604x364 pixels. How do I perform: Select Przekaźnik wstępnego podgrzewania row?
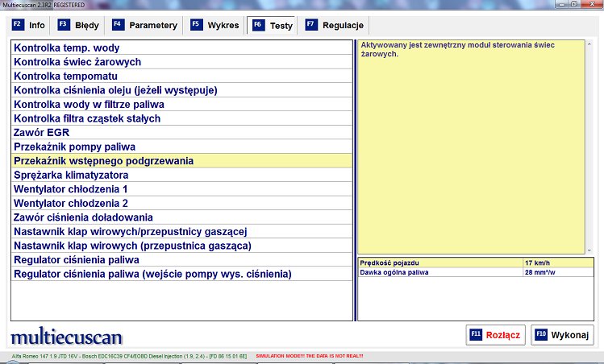[181, 161]
